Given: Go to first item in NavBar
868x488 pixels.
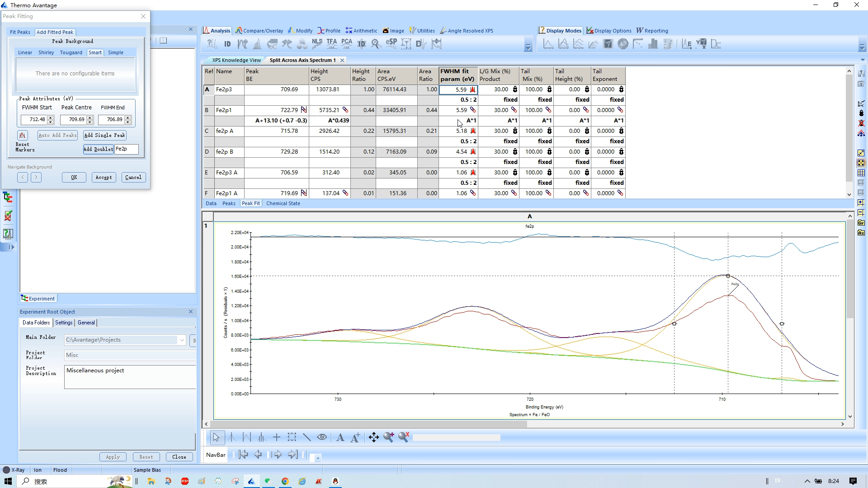Looking at the screenshot, I should point(243,455).
